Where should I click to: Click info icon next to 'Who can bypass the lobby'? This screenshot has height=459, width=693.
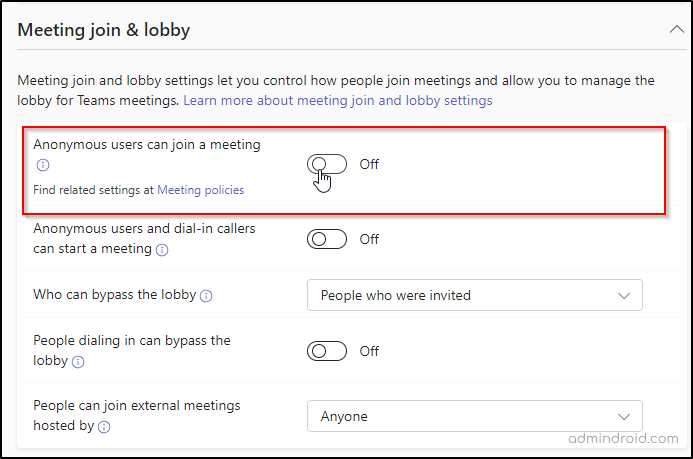[206, 296]
